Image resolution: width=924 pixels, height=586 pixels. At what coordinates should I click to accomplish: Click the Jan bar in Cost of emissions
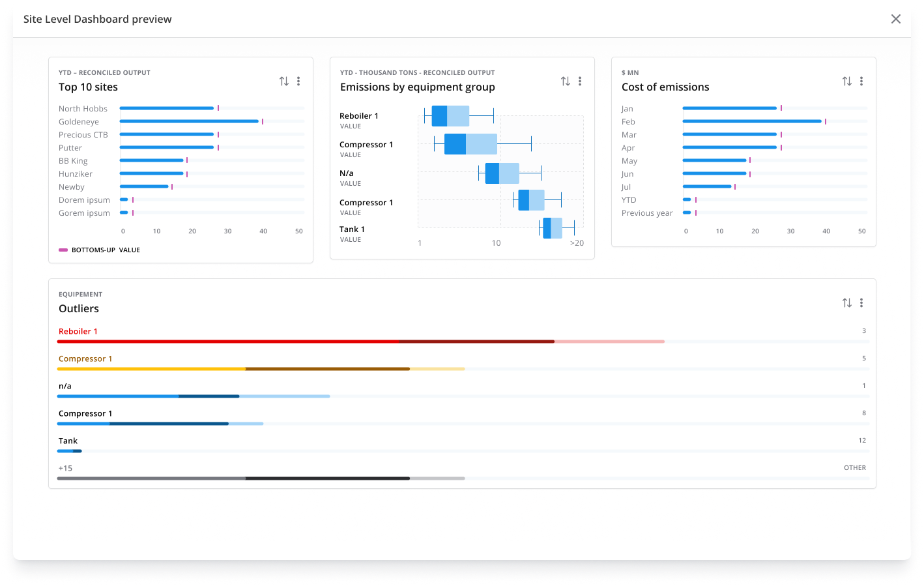click(x=729, y=108)
